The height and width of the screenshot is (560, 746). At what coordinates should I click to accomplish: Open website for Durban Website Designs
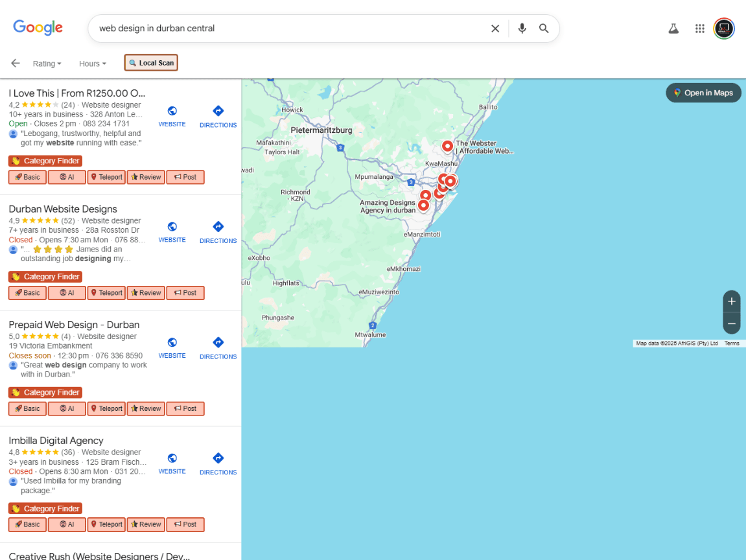pos(172,232)
